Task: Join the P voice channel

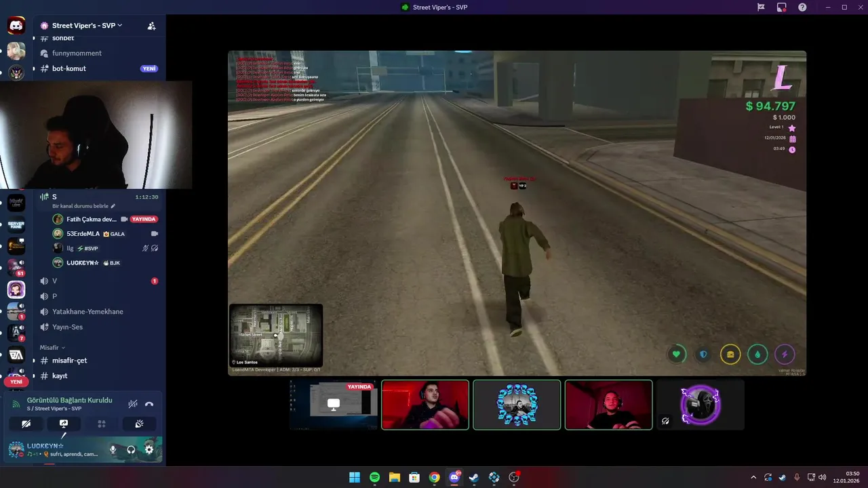Action: (x=99, y=296)
